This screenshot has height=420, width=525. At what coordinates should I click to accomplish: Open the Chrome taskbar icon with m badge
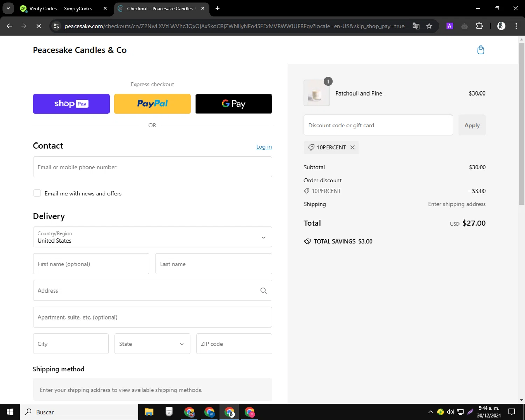point(209,412)
